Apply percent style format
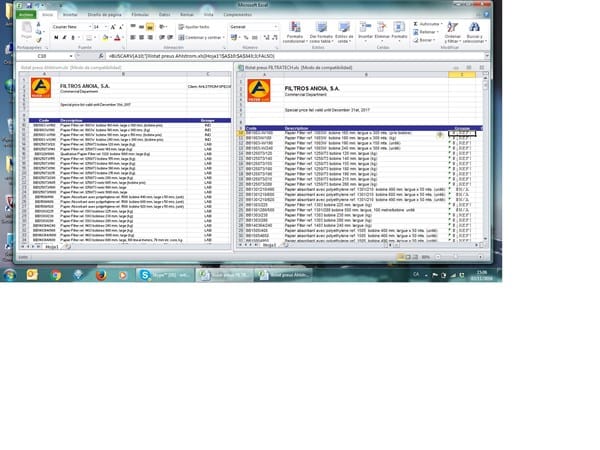 pos(246,38)
